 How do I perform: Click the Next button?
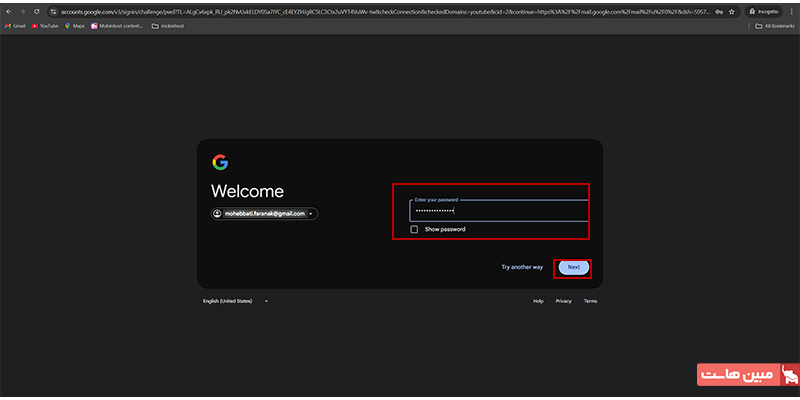[x=573, y=267]
